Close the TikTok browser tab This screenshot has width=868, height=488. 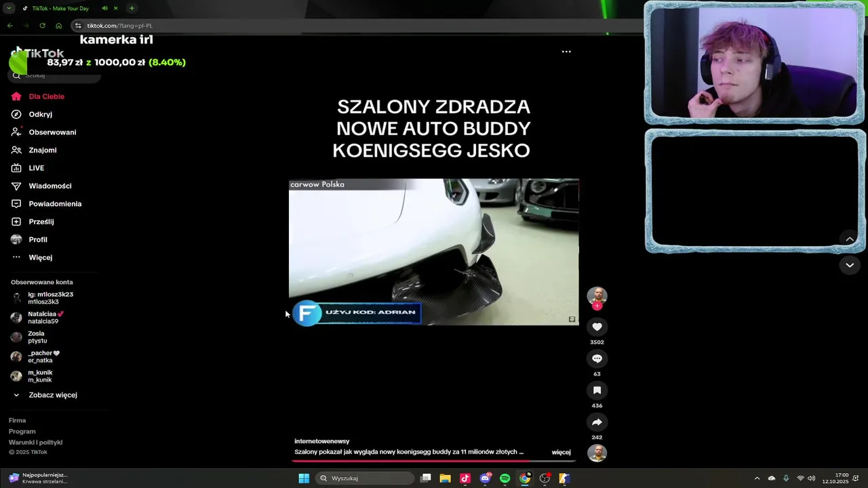(115, 8)
